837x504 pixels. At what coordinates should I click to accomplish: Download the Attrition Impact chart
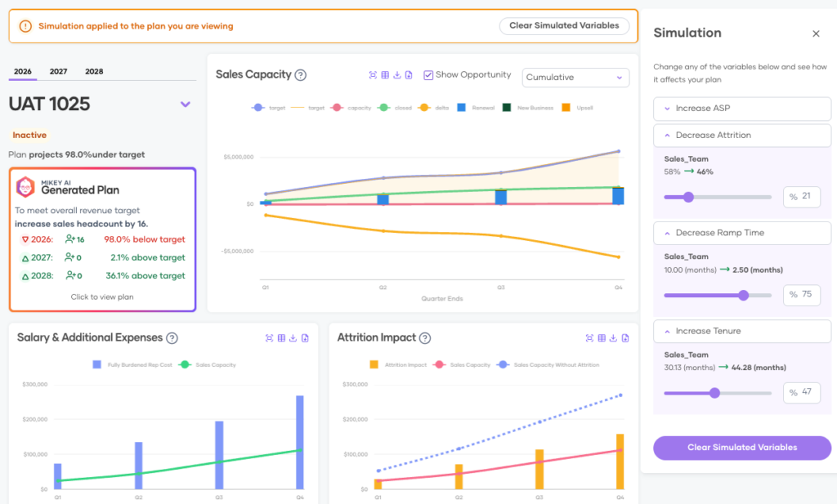[614, 338]
